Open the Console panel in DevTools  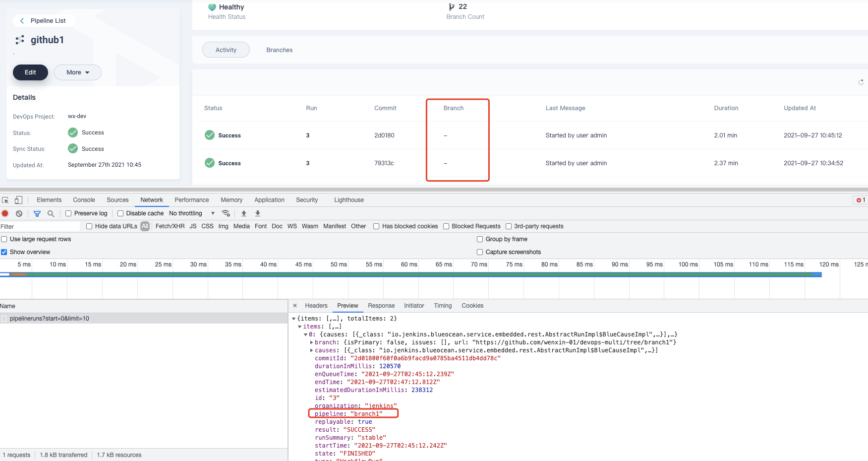pos(84,199)
